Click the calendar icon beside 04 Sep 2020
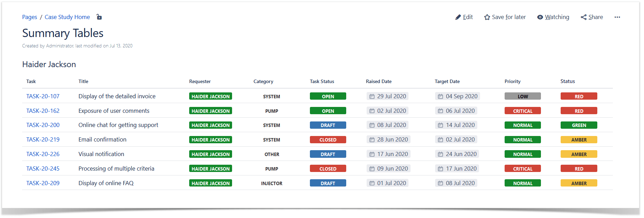The height and width of the screenshot is (218, 644). tap(440, 97)
